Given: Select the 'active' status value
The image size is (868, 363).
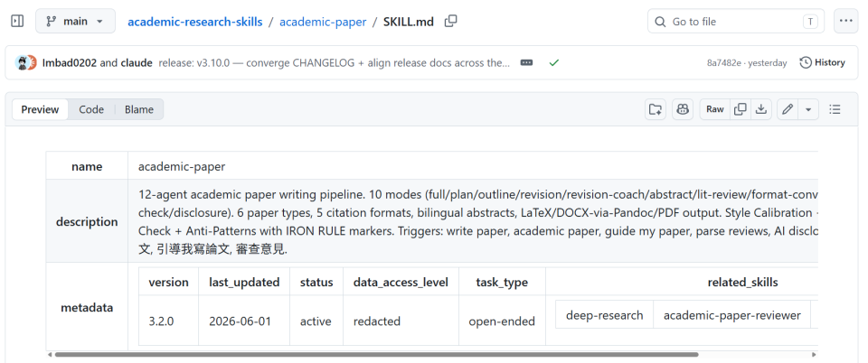Looking at the screenshot, I should click(316, 321).
